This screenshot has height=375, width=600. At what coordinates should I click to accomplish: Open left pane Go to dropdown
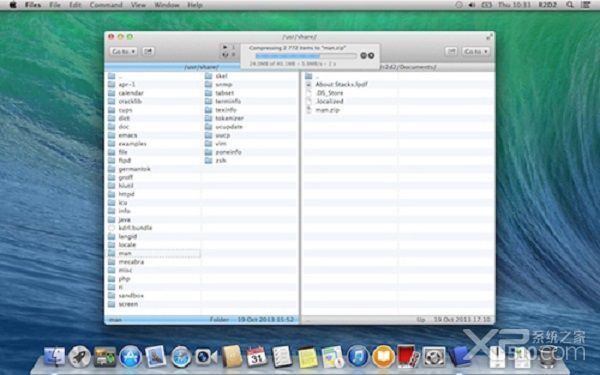(123, 51)
